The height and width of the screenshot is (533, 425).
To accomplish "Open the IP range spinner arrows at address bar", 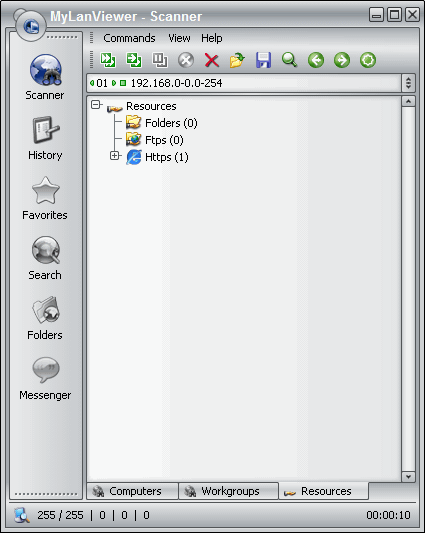I will tap(408, 83).
